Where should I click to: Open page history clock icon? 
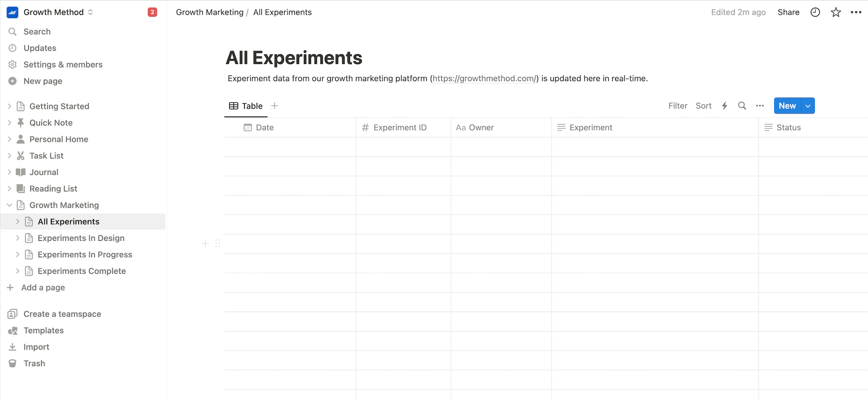click(x=815, y=12)
